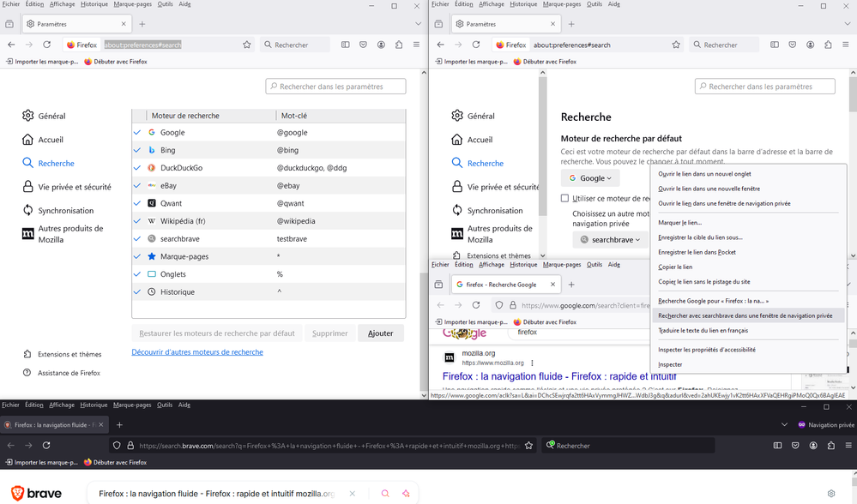The image size is (857, 504).
Task: Open the searchbrave private engine dropdown
Action: (610, 240)
